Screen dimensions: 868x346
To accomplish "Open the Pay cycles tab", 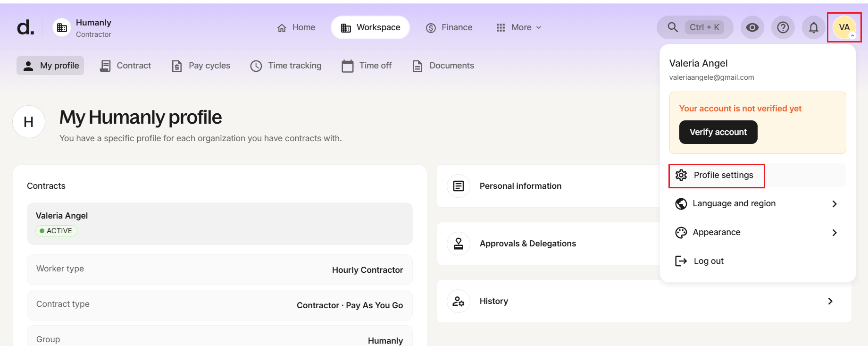I will click(x=201, y=66).
